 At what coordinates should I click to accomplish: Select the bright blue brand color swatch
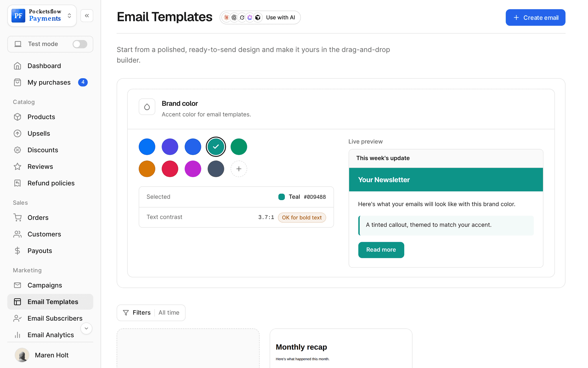(x=147, y=147)
